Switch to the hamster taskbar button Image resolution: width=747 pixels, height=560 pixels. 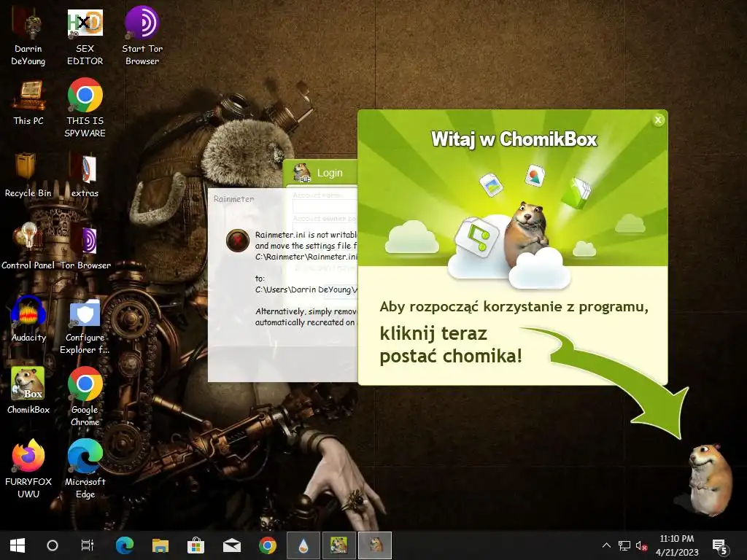[375, 545]
